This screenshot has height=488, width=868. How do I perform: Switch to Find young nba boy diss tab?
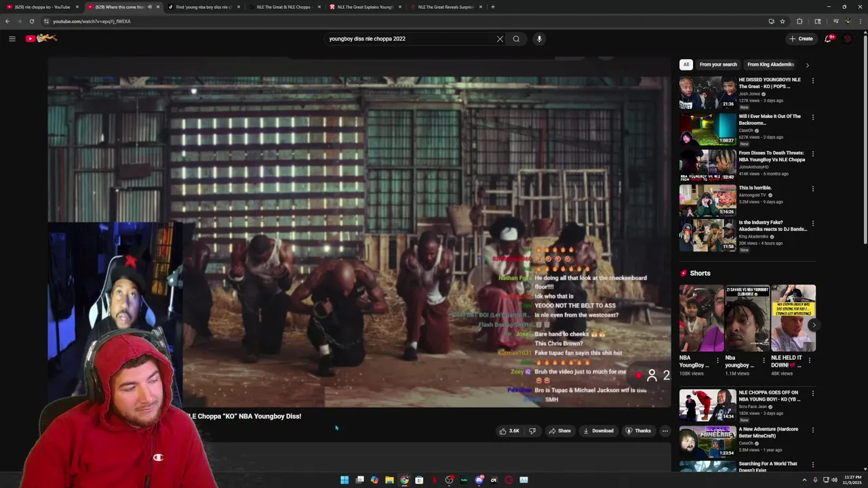[x=203, y=7]
